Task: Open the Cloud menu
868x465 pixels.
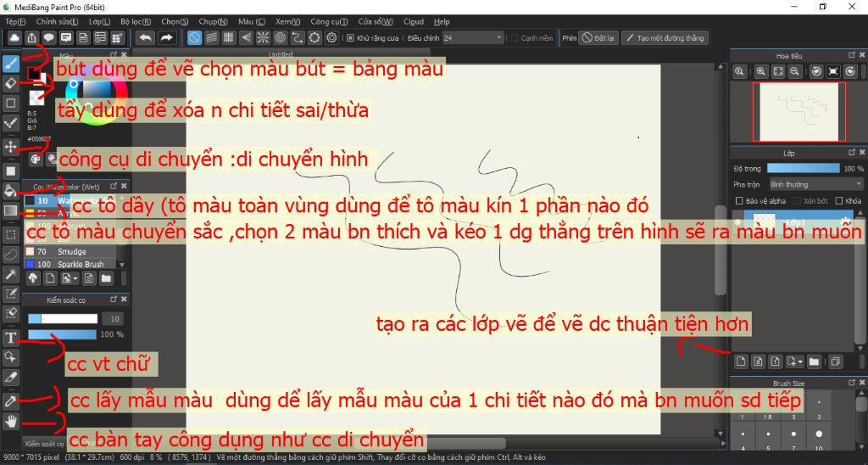Action: [414, 21]
